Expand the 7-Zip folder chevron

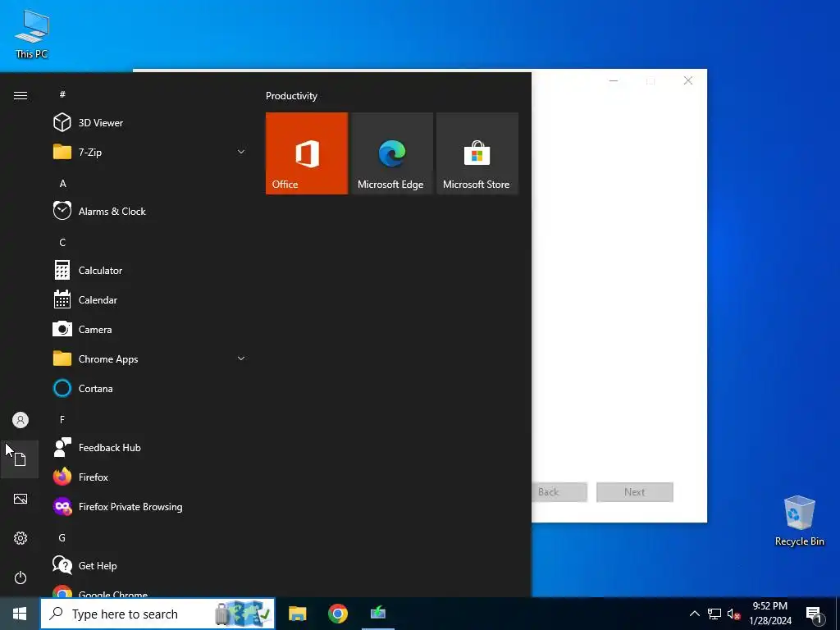[241, 152]
